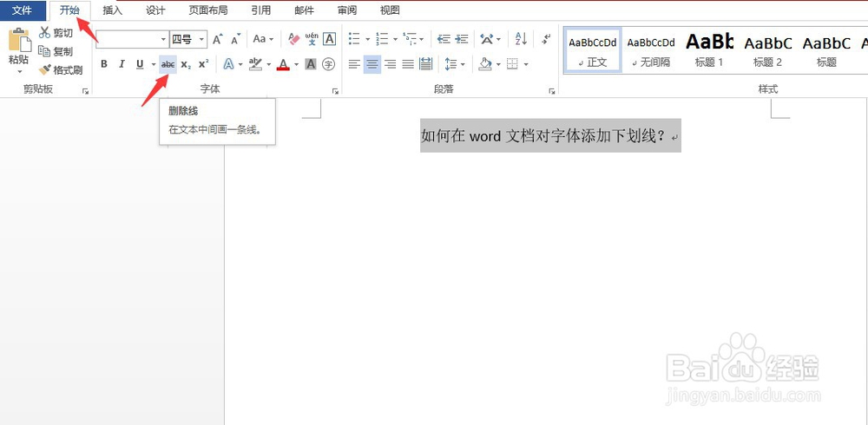Open the 邮件 (Mailings) tab

[304, 10]
